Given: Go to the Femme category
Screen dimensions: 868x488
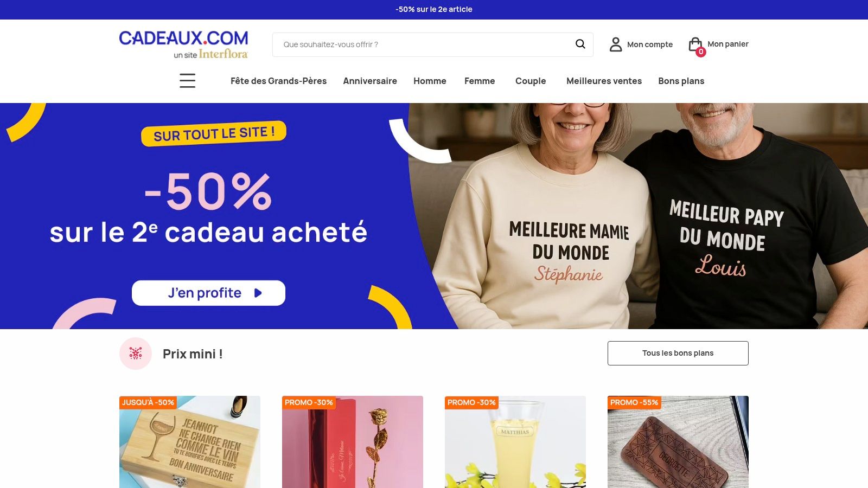Looking at the screenshot, I should pyautogui.click(x=480, y=81).
